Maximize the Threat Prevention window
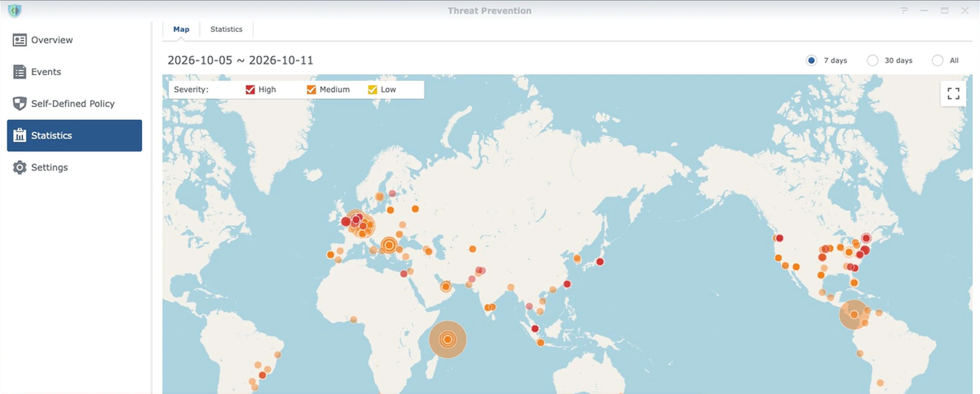This screenshot has height=394, width=980. point(945,11)
